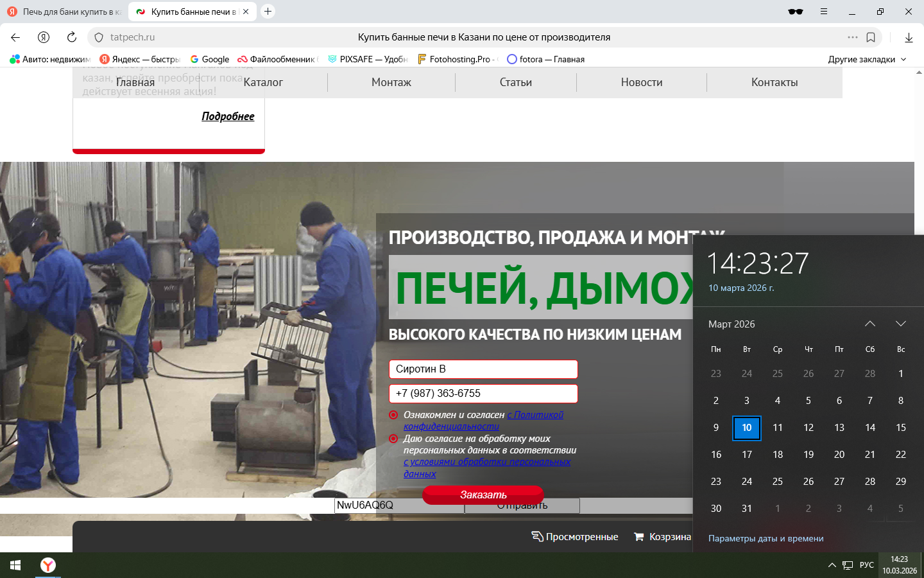
Task: Open the Параметры даты и времени link
Action: click(766, 538)
